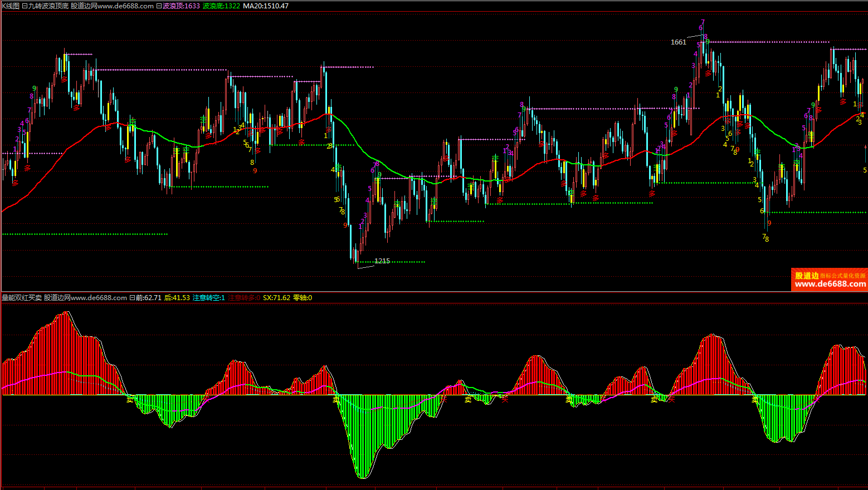The height and width of the screenshot is (490, 868).
Task: Open the www.de6688.com link in top header
Action: (125, 6)
